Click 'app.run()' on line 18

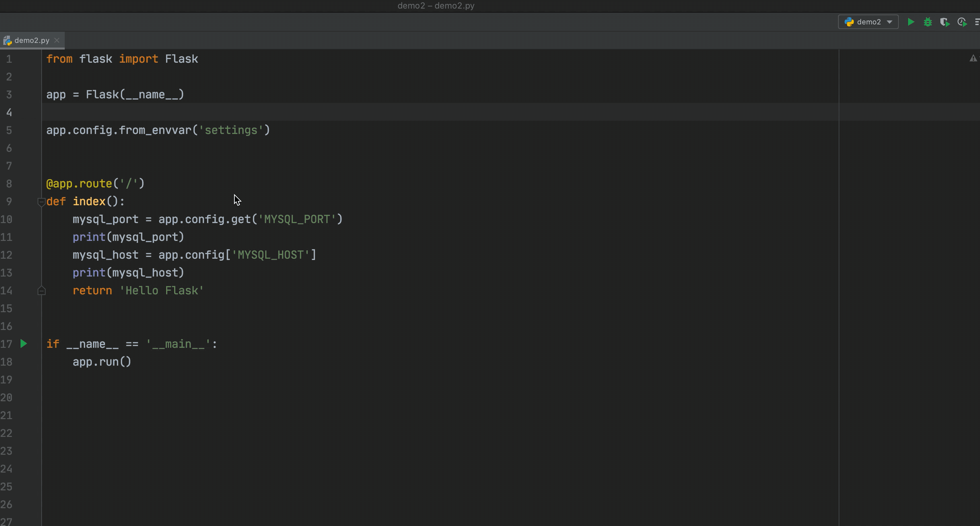(x=102, y=362)
